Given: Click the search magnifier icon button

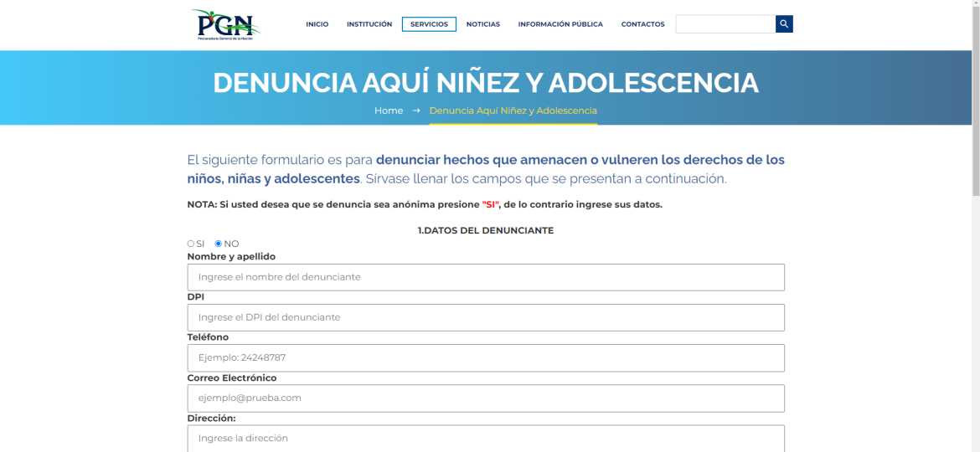Looking at the screenshot, I should coord(784,24).
